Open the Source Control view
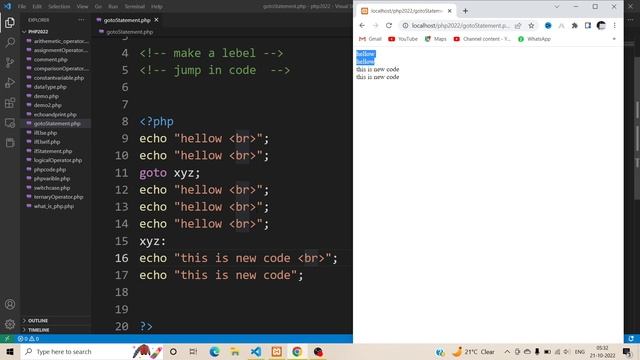 click(10, 62)
